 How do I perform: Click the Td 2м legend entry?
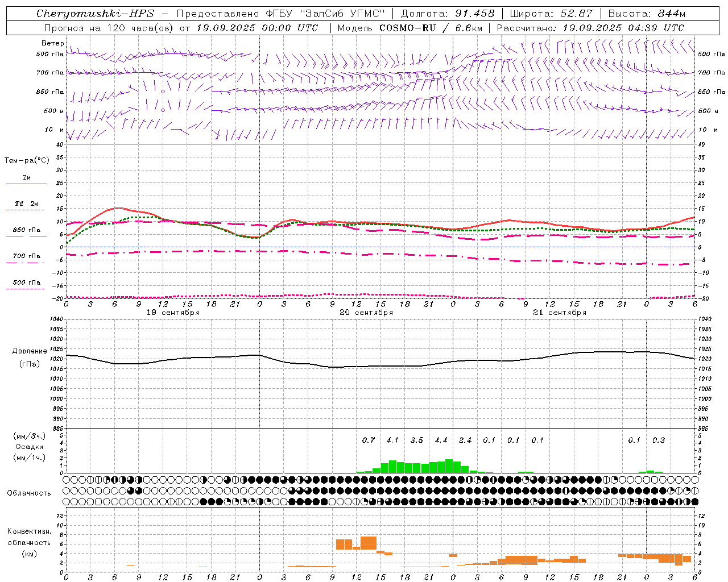tap(27, 203)
